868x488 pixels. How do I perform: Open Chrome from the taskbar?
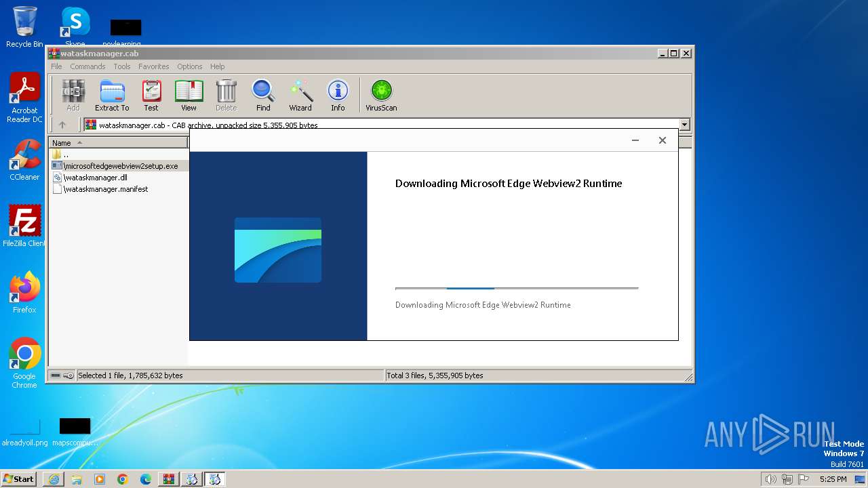pos(123,479)
